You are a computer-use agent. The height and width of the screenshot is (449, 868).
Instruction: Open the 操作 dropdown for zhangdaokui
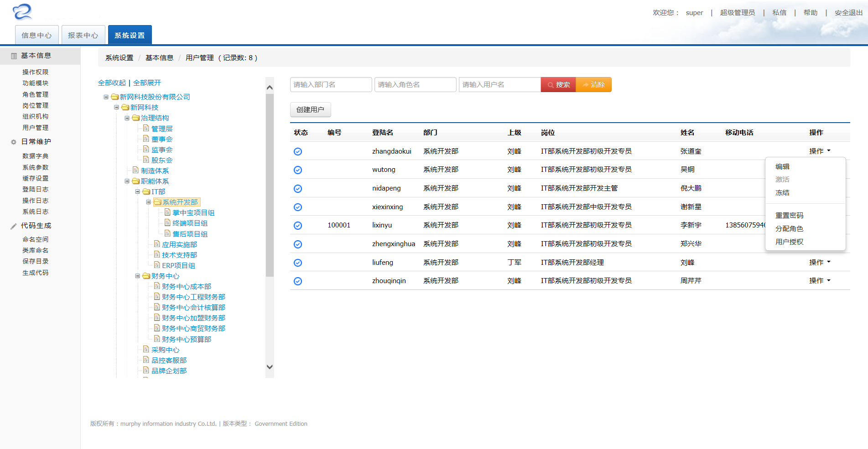820,151
